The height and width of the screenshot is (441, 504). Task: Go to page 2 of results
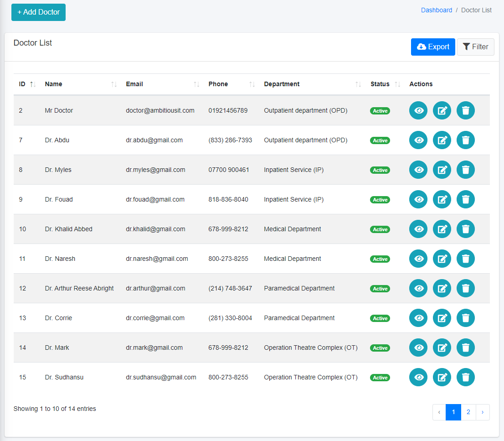[x=468, y=412]
